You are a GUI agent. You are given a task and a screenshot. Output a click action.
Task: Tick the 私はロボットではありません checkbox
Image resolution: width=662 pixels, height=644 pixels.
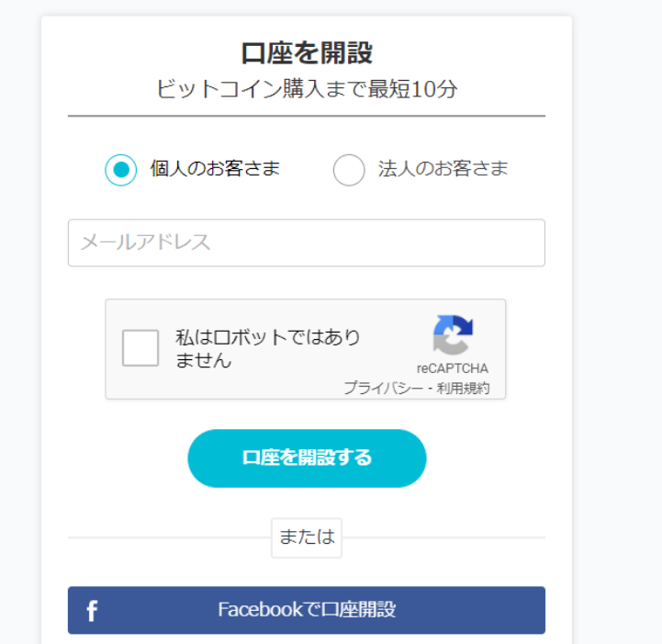tap(140, 348)
